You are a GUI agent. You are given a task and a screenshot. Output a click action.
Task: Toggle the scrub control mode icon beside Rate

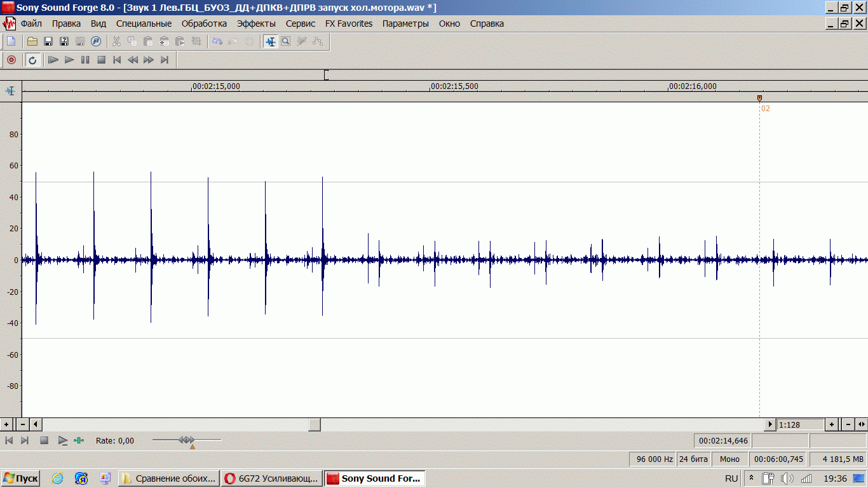coord(79,440)
